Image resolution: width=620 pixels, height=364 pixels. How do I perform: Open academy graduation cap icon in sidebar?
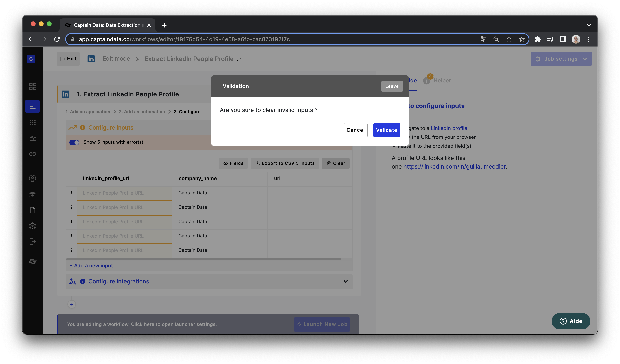(x=33, y=194)
